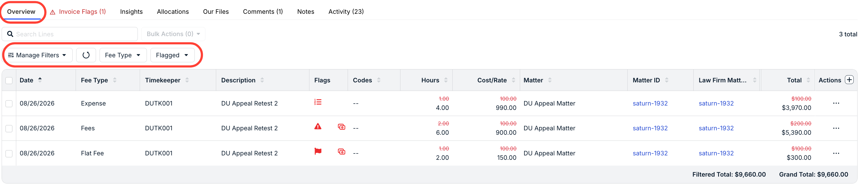The height and width of the screenshot is (189, 868).
Task: Sort table by Date column arrow
Action: (x=40, y=80)
